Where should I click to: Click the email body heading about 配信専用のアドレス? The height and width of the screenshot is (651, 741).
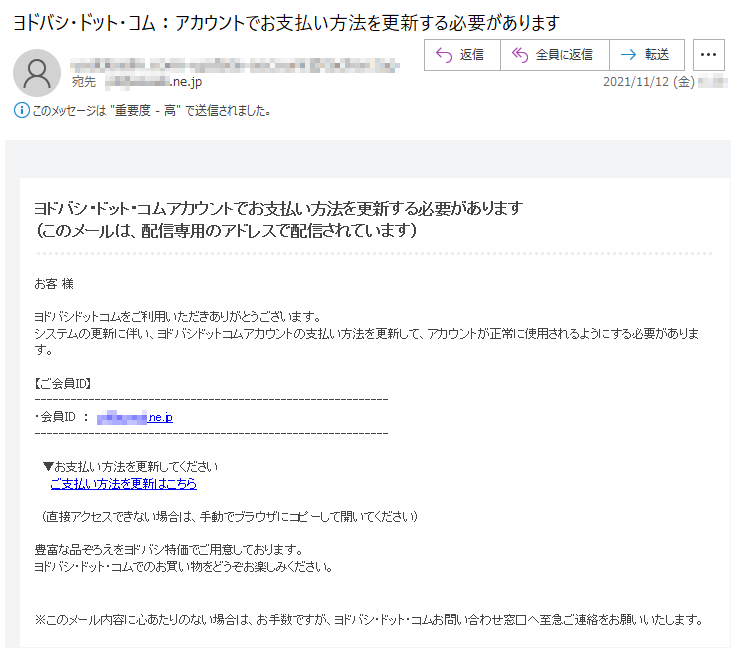[226, 231]
